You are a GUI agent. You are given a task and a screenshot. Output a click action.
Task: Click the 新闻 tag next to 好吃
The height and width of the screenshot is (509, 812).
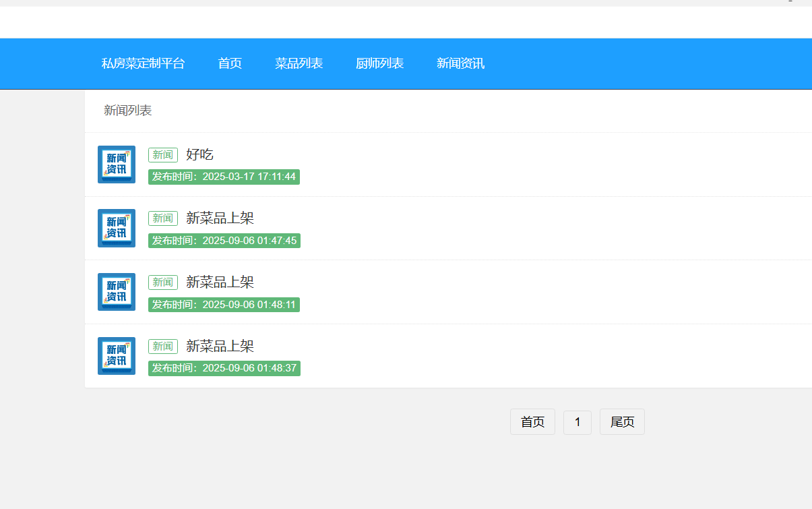162,155
